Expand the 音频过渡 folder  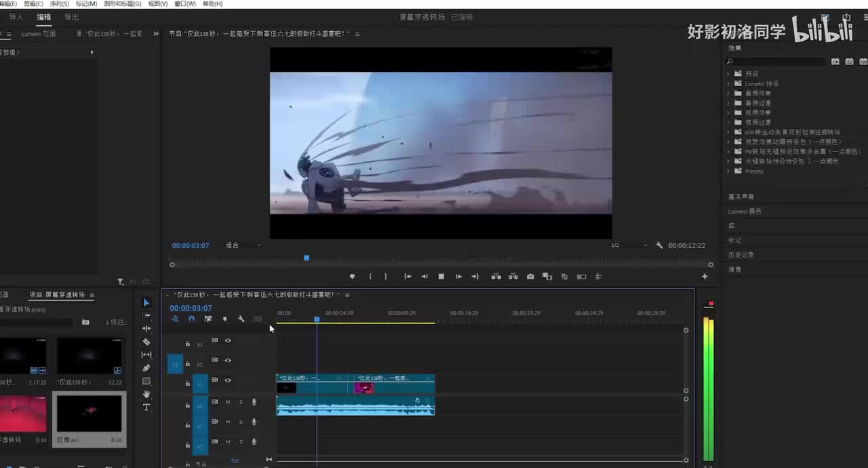(x=729, y=103)
